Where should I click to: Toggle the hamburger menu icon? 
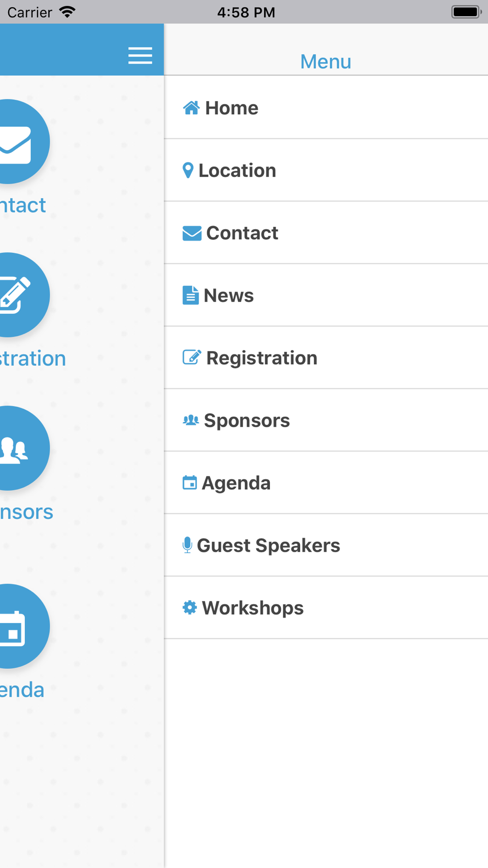coord(140,56)
